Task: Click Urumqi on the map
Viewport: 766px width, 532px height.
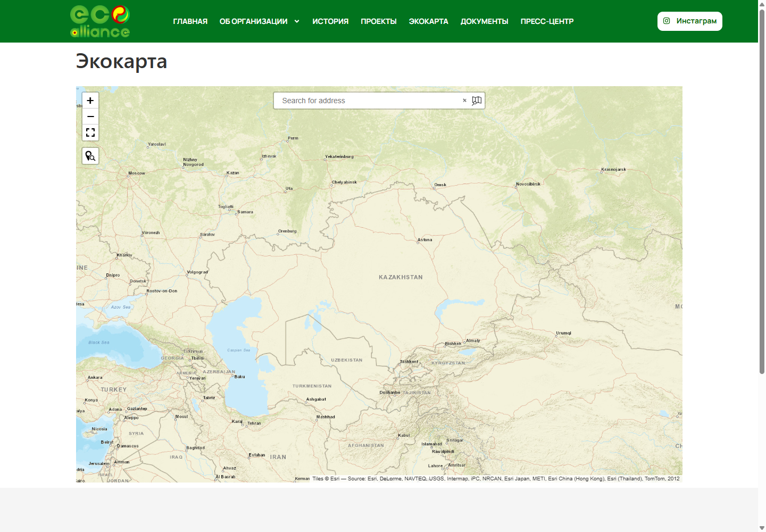Action: [x=564, y=334]
